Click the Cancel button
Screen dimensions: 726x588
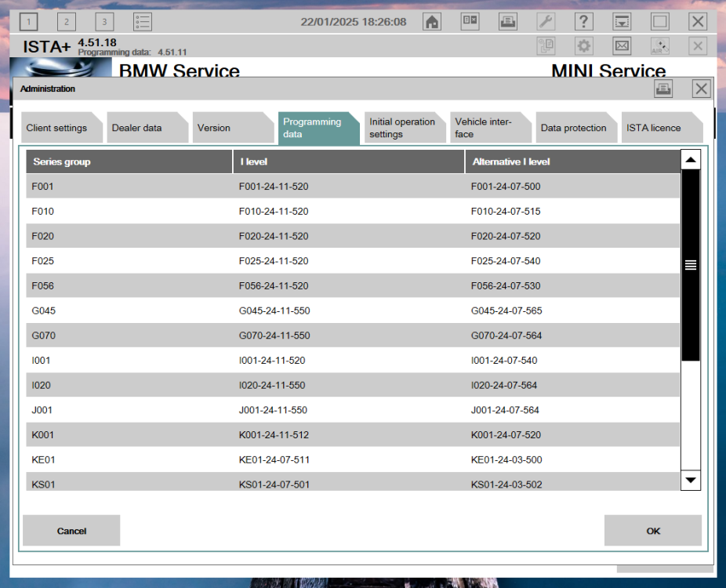pyautogui.click(x=71, y=531)
